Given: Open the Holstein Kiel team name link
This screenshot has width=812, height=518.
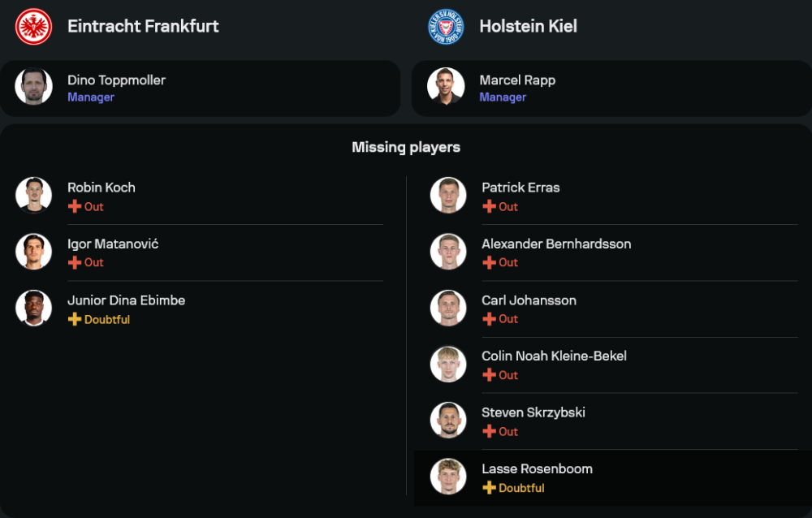Looking at the screenshot, I should pos(528,26).
